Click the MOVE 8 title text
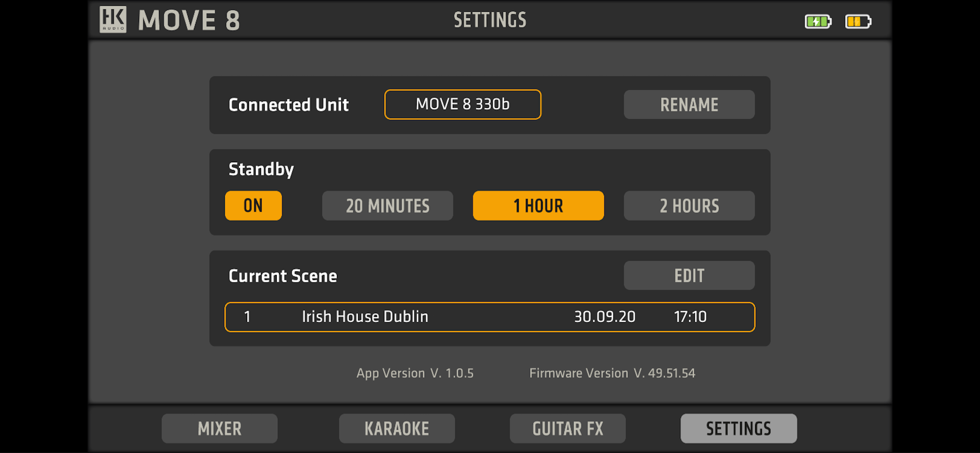The image size is (980, 453). [189, 20]
